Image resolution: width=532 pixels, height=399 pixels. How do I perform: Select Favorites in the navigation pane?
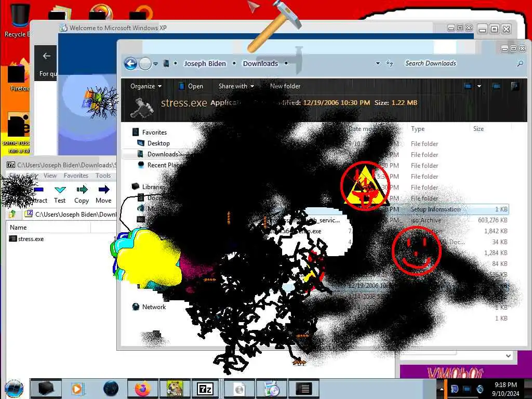coord(154,132)
